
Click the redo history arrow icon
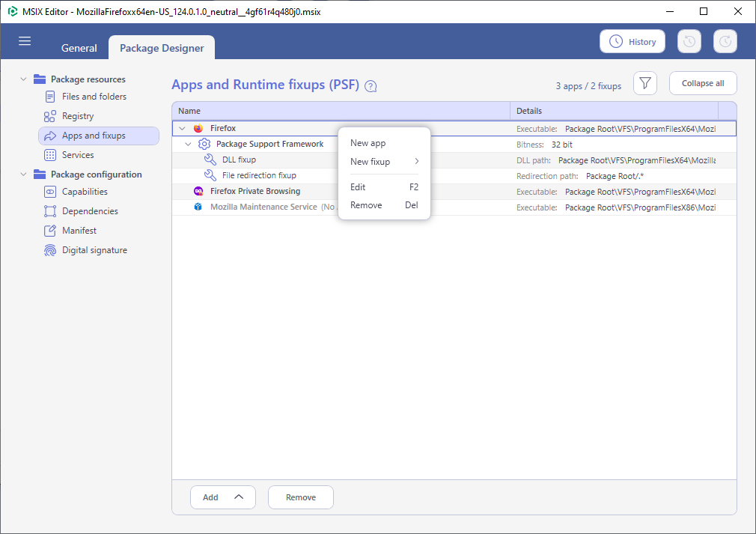coord(725,41)
